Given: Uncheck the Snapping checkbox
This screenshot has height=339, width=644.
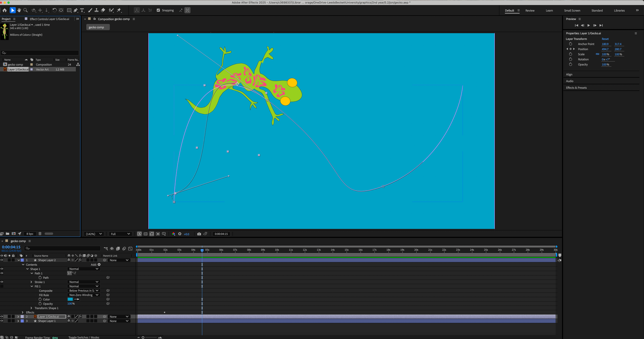Looking at the screenshot, I should coord(158,10).
